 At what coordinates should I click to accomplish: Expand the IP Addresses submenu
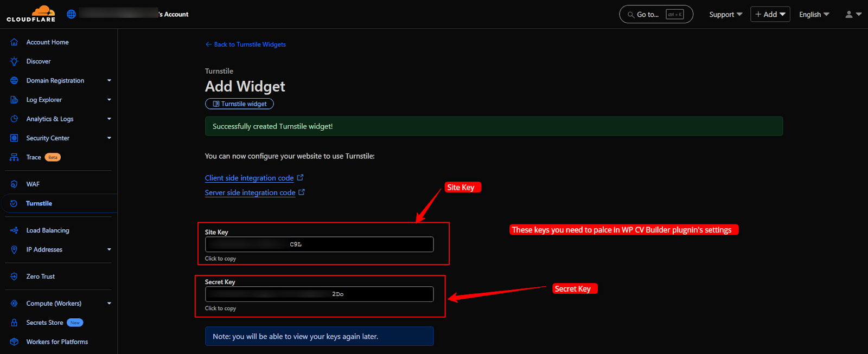click(109, 249)
